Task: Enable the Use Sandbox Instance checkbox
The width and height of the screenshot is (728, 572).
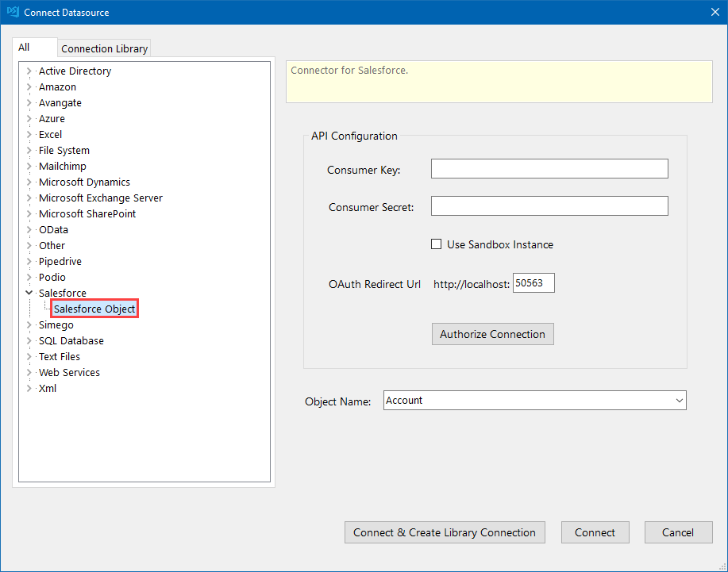Action: click(436, 244)
